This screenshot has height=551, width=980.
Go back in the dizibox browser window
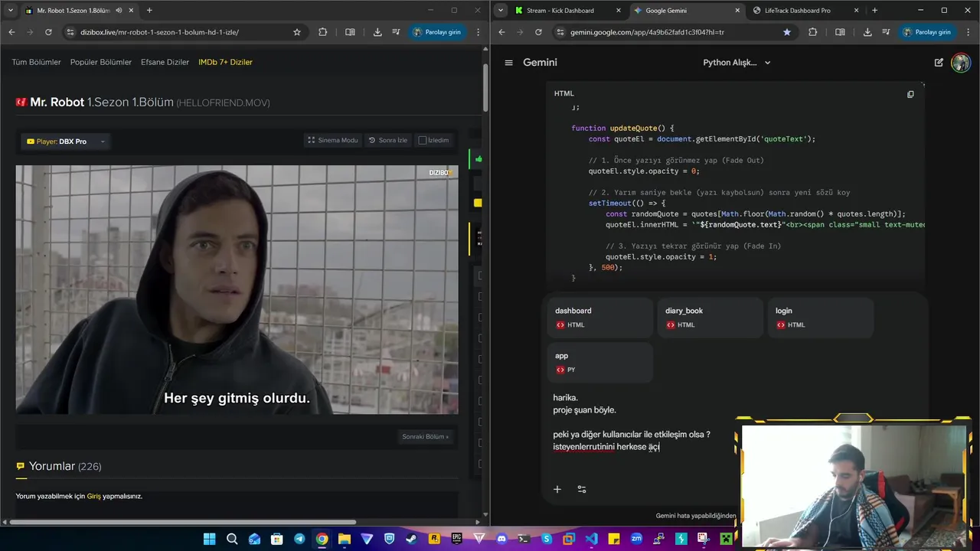[11, 32]
